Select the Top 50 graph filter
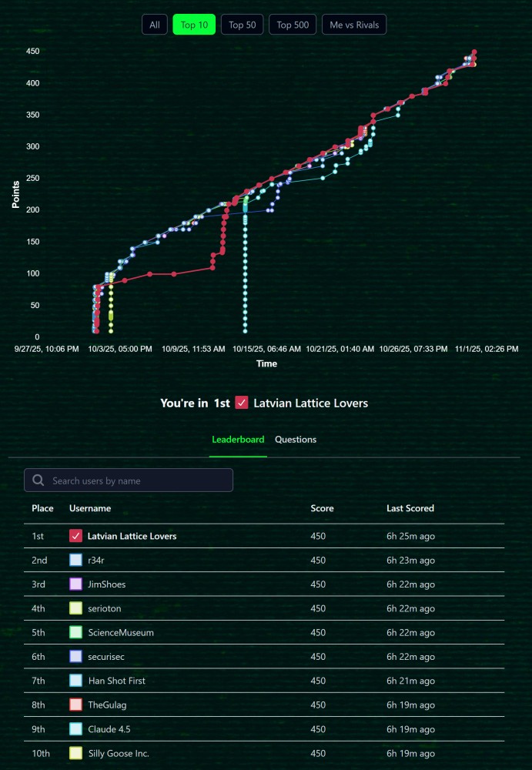 (x=243, y=25)
